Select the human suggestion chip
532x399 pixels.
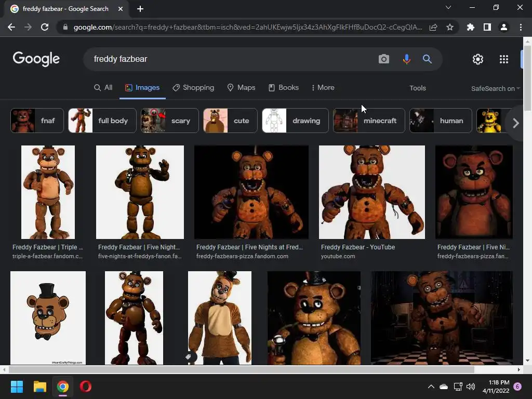(x=441, y=121)
